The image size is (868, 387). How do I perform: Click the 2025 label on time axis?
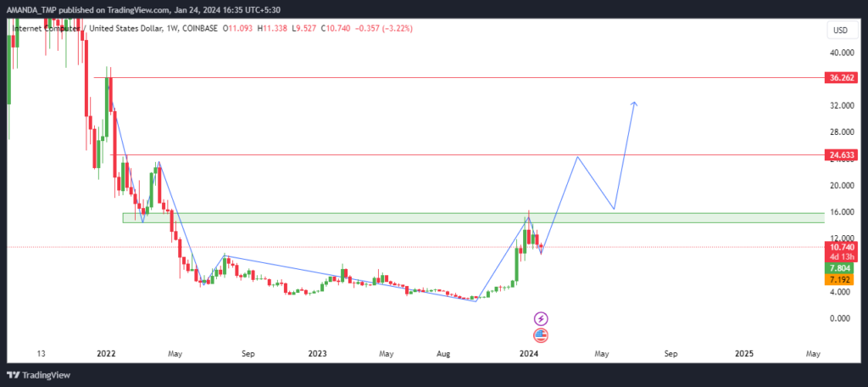(x=743, y=353)
